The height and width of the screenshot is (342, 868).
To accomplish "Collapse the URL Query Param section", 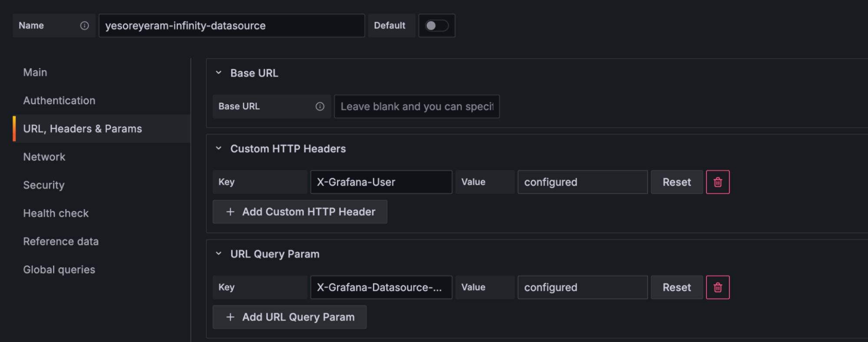I will 219,253.
